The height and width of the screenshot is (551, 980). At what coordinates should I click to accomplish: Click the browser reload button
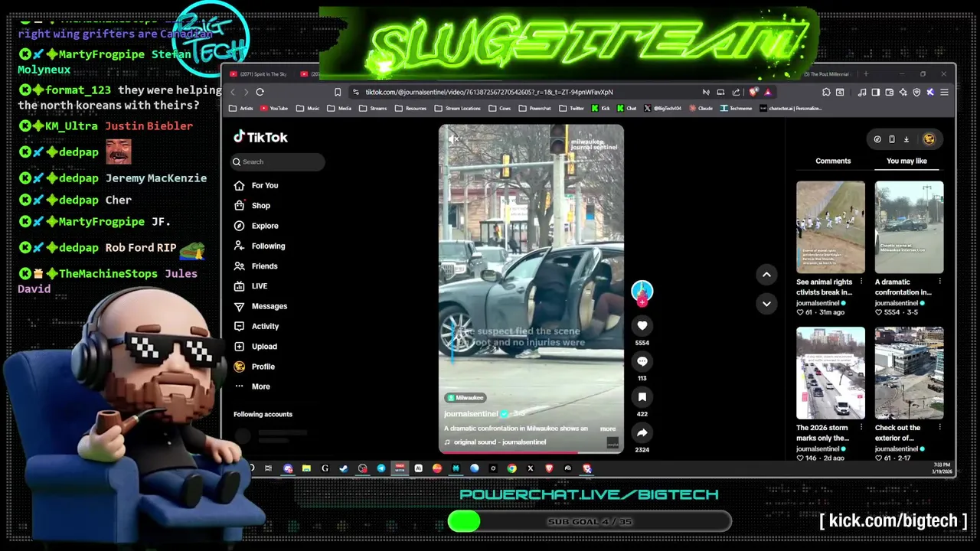[x=260, y=92]
